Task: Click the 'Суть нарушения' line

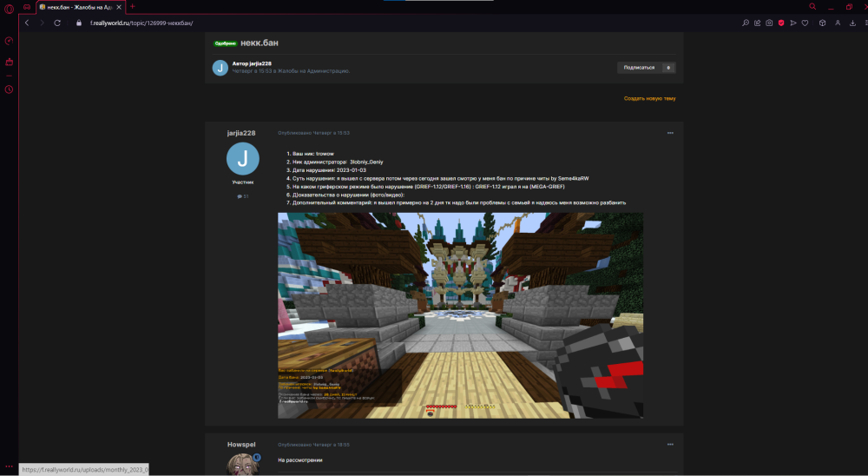Action: 440,178
